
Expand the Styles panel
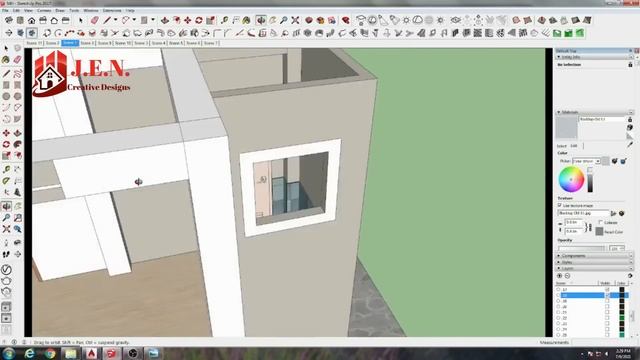559,262
